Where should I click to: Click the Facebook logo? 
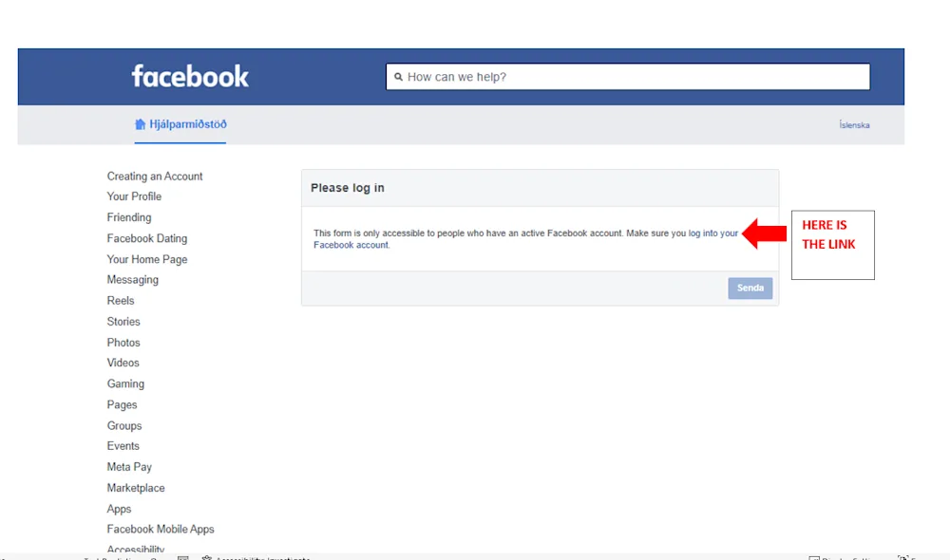190,76
